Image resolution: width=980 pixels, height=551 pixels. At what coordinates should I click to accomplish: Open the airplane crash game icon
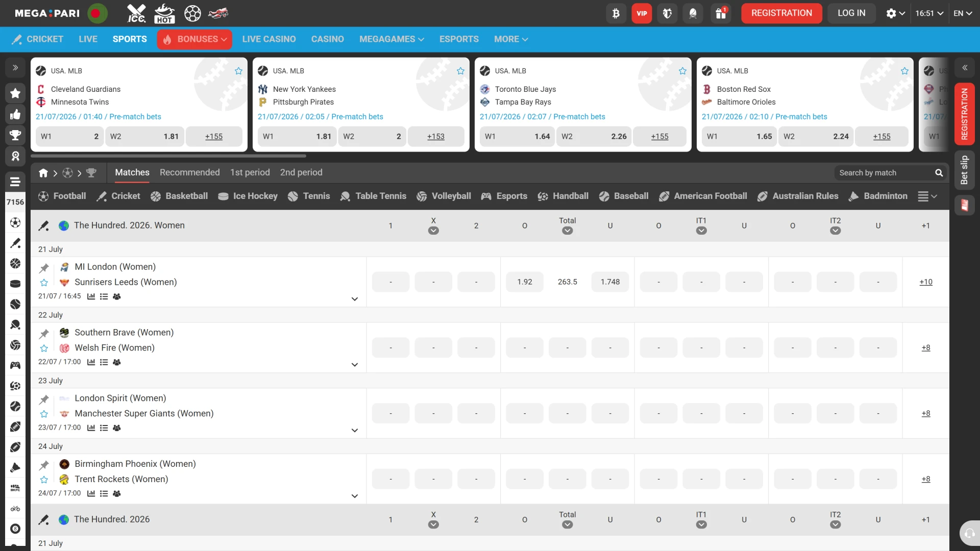tap(218, 13)
